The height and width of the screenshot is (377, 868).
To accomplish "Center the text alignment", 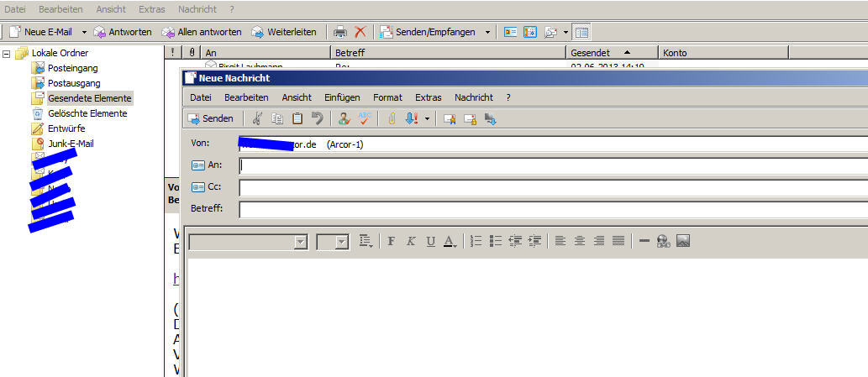I will (x=580, y=241).
